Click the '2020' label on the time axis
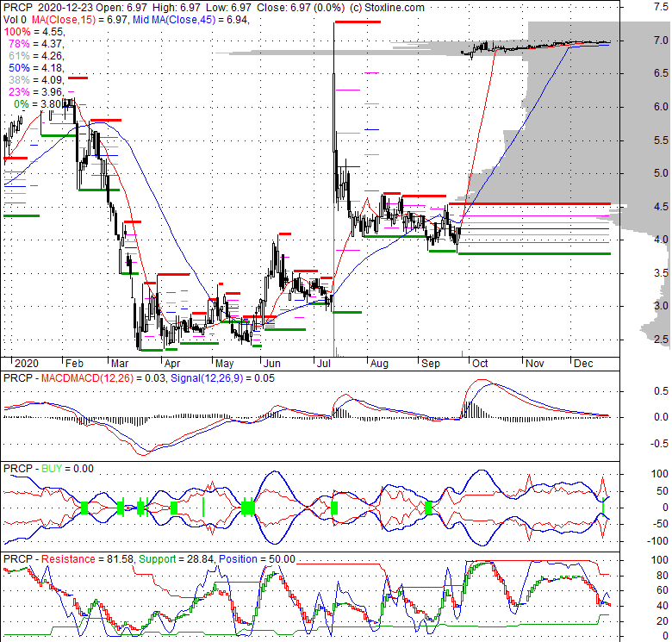Image resolution: width=672 pixels, height=642 pixels. [x=27, y=364]
